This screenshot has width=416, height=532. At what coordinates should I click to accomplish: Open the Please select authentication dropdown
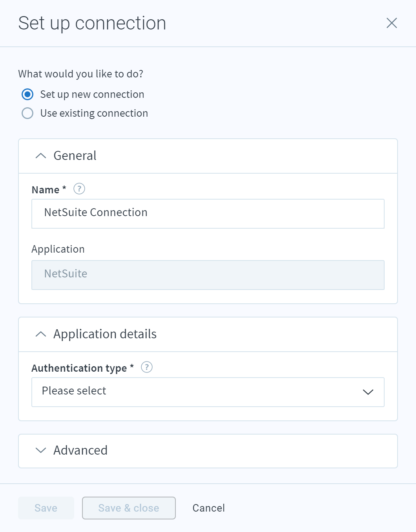(208, 392)
